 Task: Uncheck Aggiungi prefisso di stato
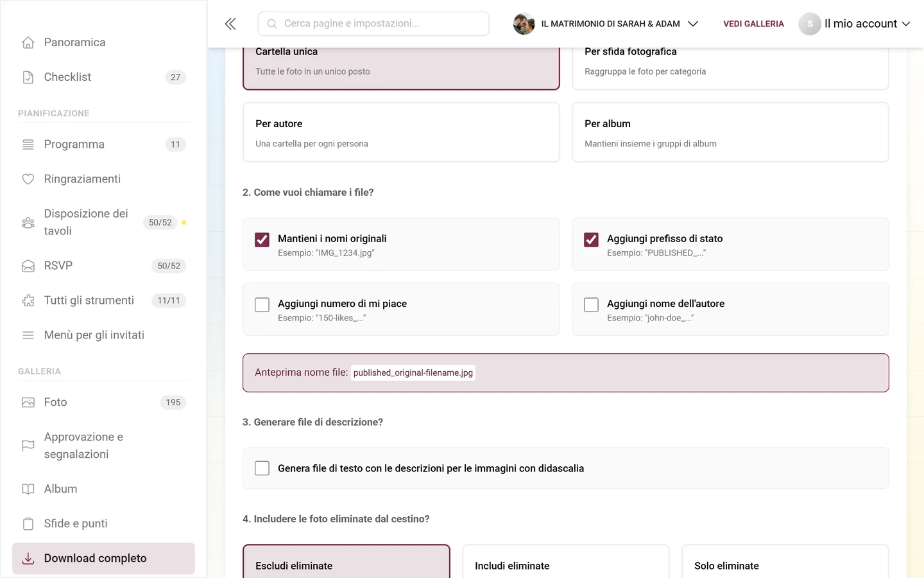591,240
